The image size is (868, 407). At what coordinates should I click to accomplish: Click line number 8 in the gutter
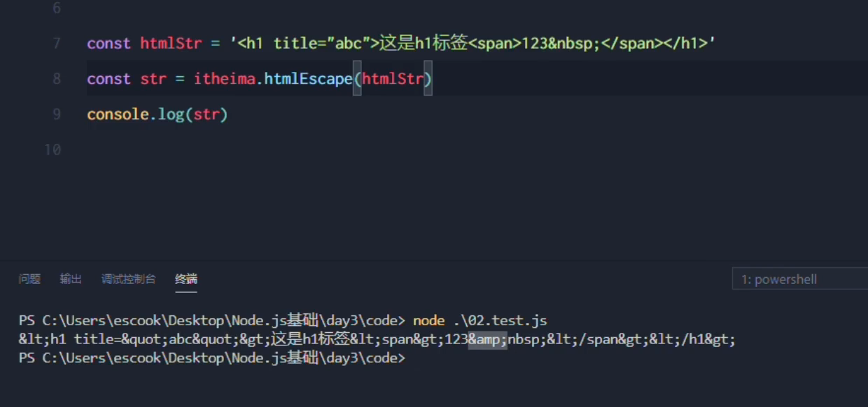click(x=56, y=79)
